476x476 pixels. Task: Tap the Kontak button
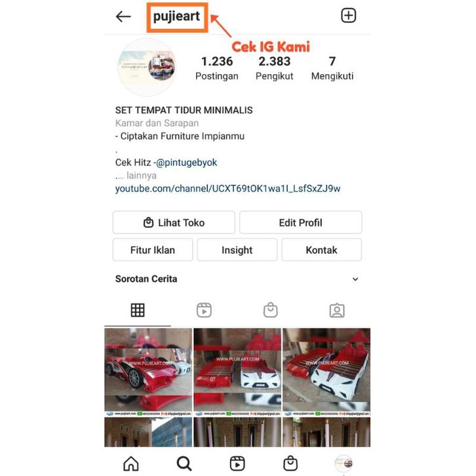click(x=321, y=250)
